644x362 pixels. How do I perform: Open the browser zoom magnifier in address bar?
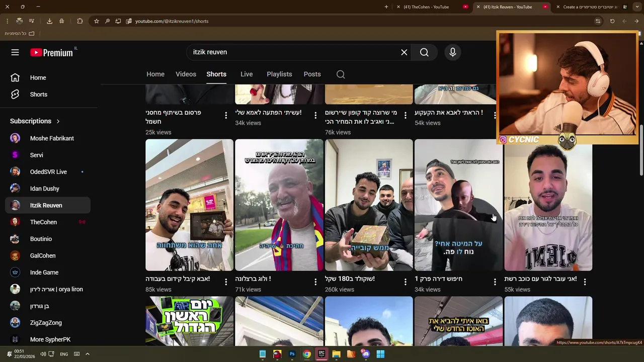pos(107,21)
